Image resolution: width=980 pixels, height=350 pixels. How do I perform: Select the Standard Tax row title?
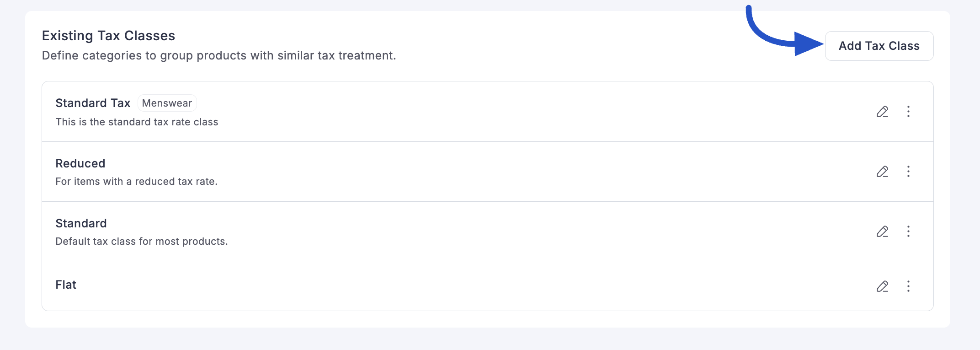click(93, 103)
